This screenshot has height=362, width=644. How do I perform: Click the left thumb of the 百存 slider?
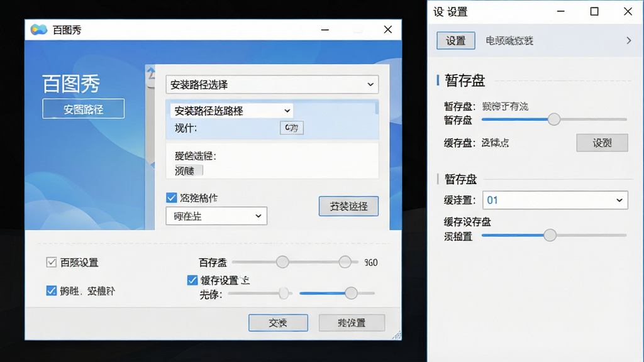pyautogui.click(x=282, y=262)
